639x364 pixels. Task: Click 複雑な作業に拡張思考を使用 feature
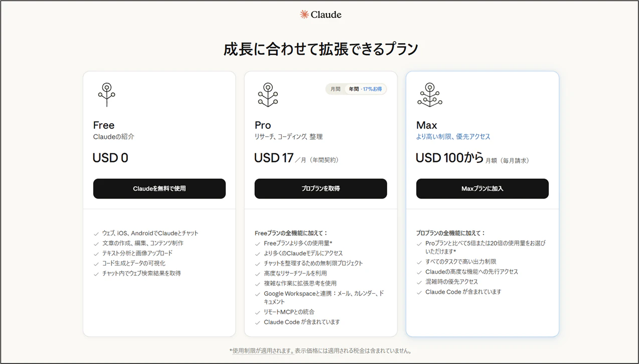pyautogui.click(x=300, y=283)
